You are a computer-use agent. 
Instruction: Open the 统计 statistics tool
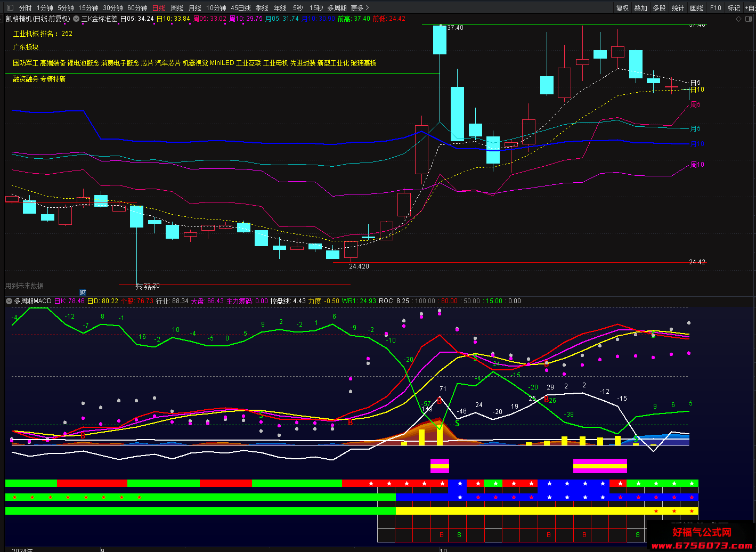[678, 8]
